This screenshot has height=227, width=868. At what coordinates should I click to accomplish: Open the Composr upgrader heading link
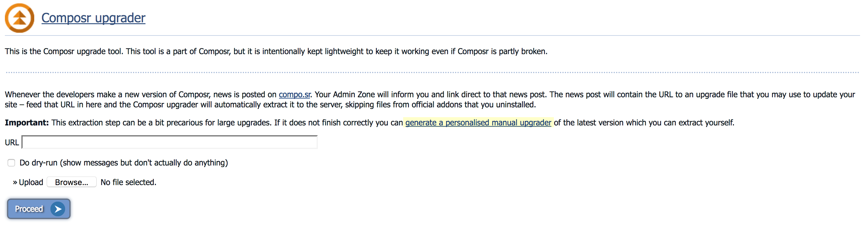click(x=93, y=18)
